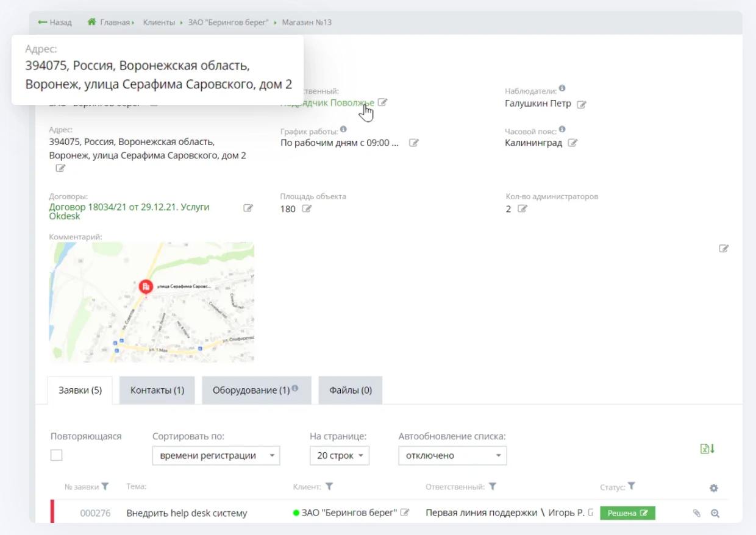Click edit icon beside object area 180

[x=307, y=209]
